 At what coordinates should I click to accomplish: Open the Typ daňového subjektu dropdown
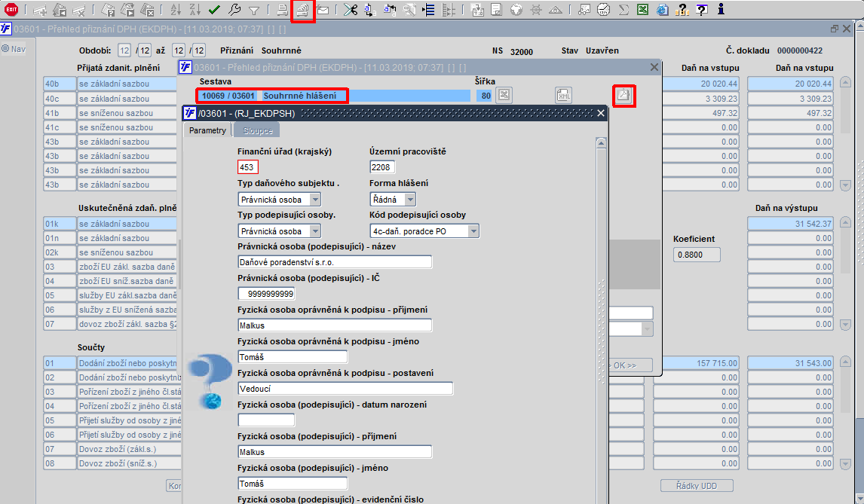(x=314, y=200)
